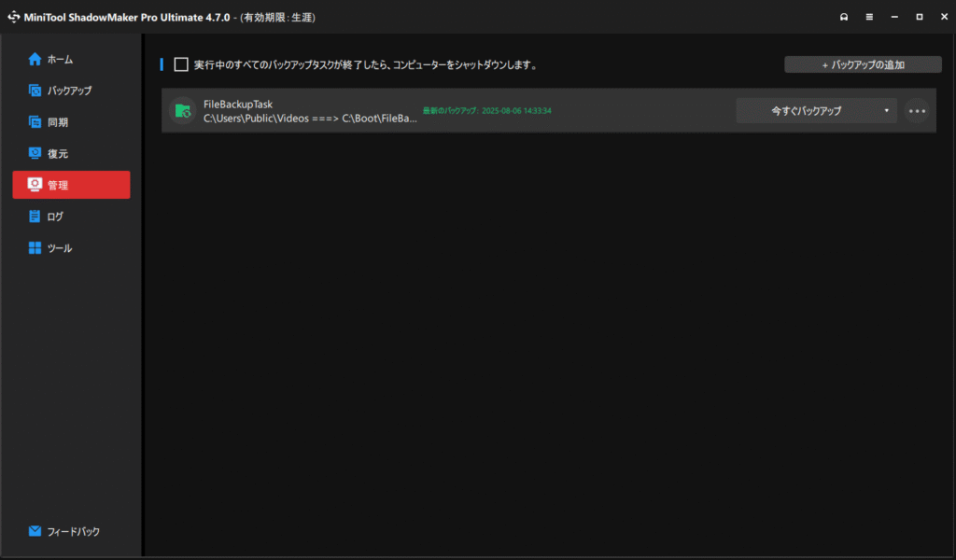Click the フィードバック link
The image size is (956, 560).
pos(73,531)
